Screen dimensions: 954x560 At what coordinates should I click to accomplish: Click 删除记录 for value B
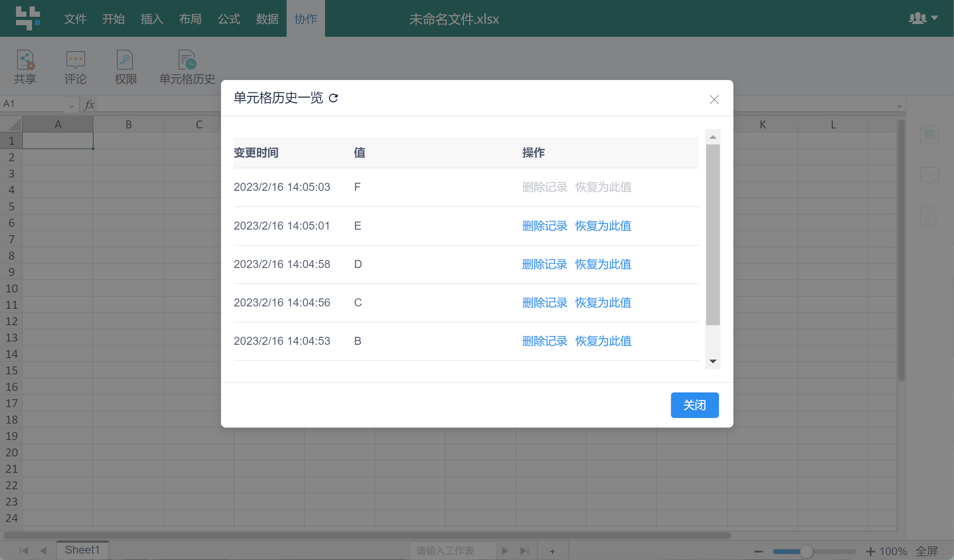(x=545, y=341)
